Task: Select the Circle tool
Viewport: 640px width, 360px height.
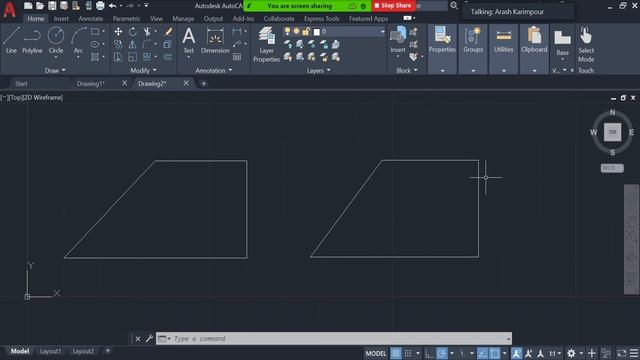Action: 56,40
